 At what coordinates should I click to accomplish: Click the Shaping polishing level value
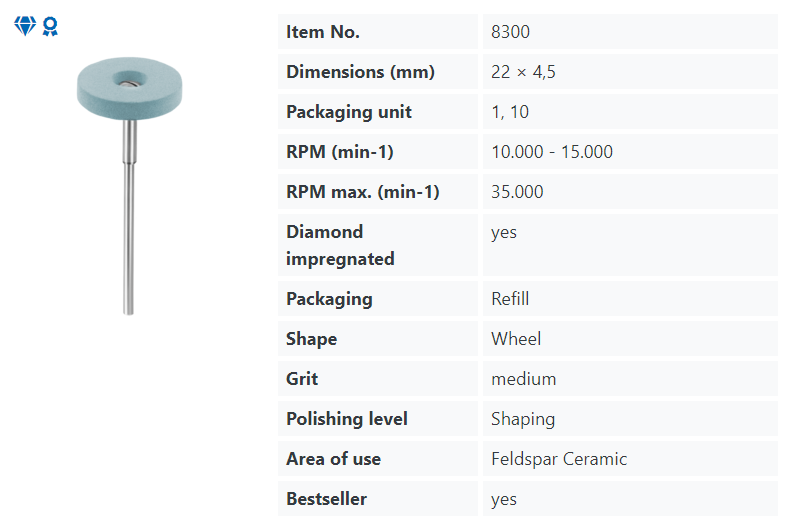(523, 419)
